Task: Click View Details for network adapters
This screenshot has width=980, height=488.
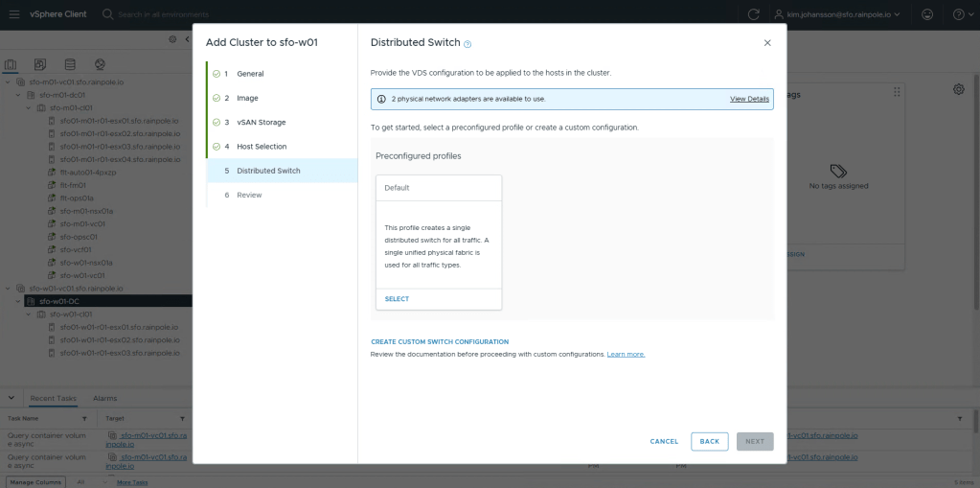Action: 749,99
